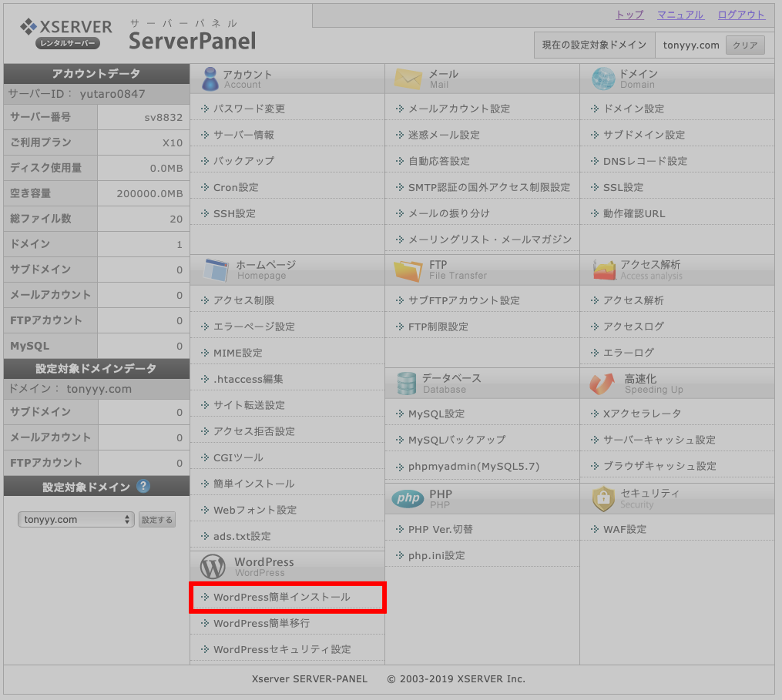The width and height of the screenshot is (782, 700).
Task: Open CGIツール
Action: (x=238, y=457)
